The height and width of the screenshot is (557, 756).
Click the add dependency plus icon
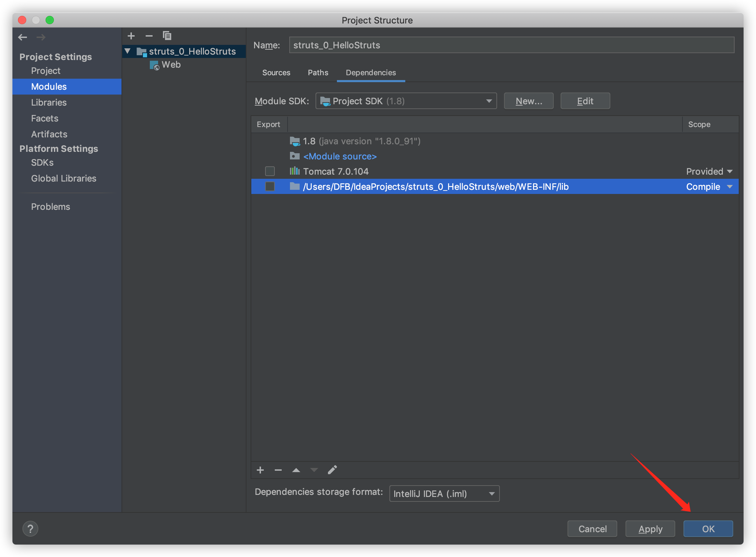260,470
